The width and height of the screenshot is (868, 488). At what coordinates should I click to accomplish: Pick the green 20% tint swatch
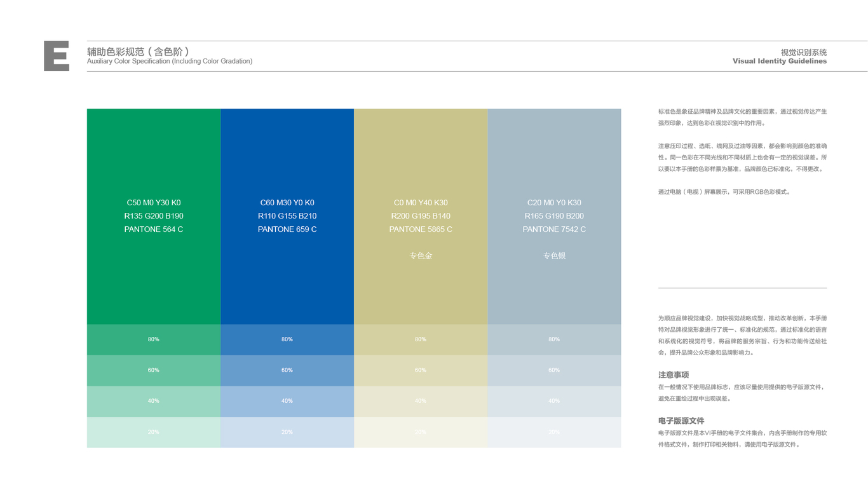154,432
